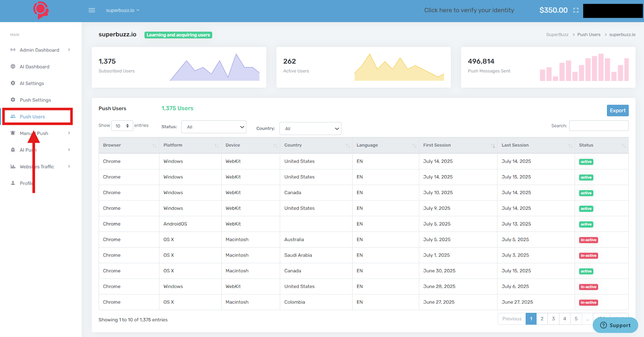Click in-active badge in Colombia row
The width and height of the screenshot is (644, 337).
[x=588, y=302]
